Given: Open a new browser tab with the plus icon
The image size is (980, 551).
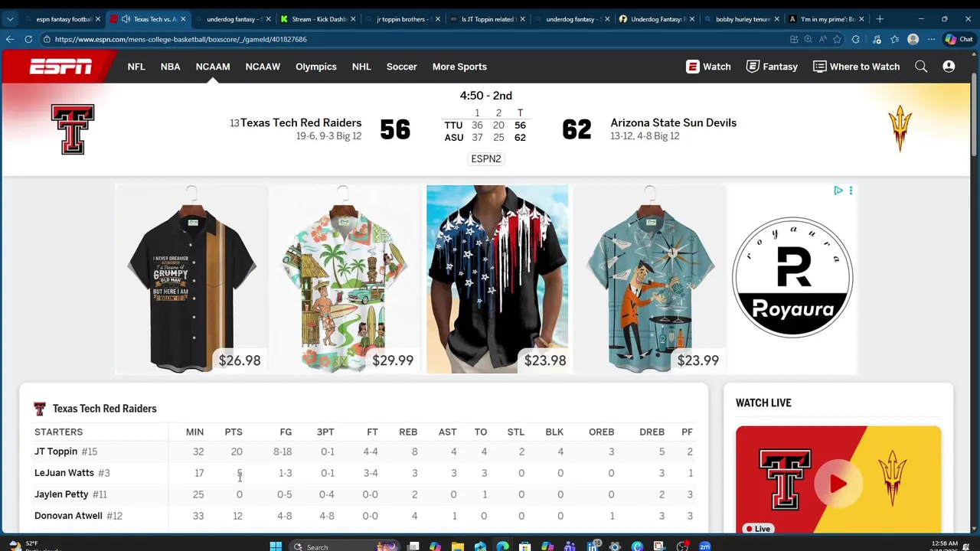Looking at the screenshot, I should click(x=880, y=18).
